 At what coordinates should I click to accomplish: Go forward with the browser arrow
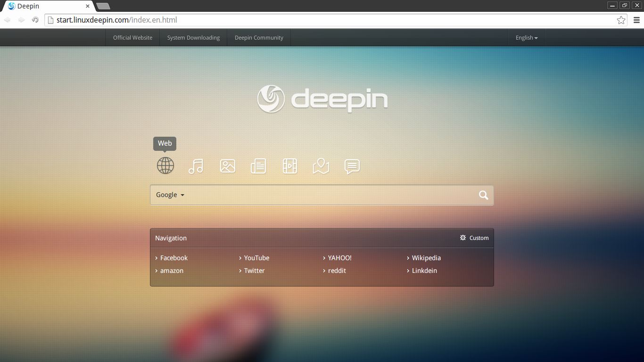21,20
